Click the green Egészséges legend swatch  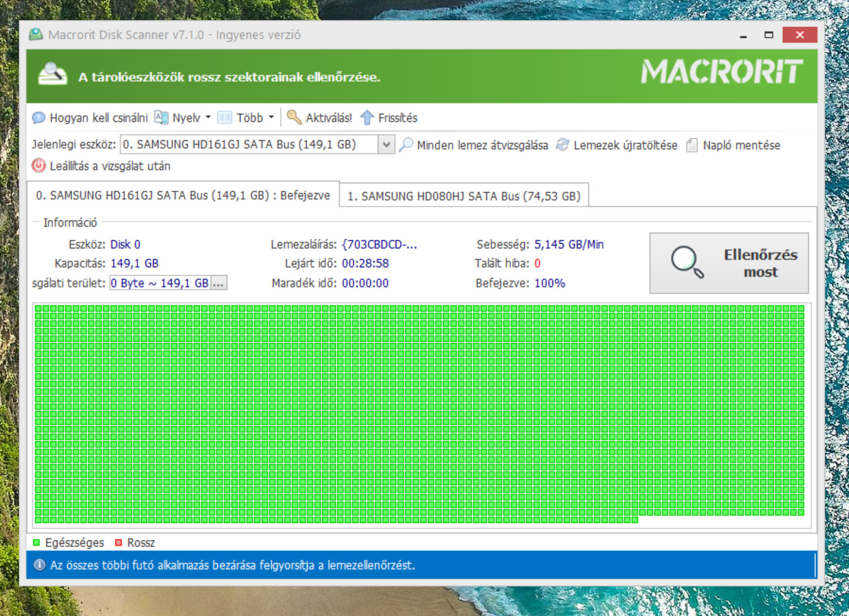(x=36, y=542)
